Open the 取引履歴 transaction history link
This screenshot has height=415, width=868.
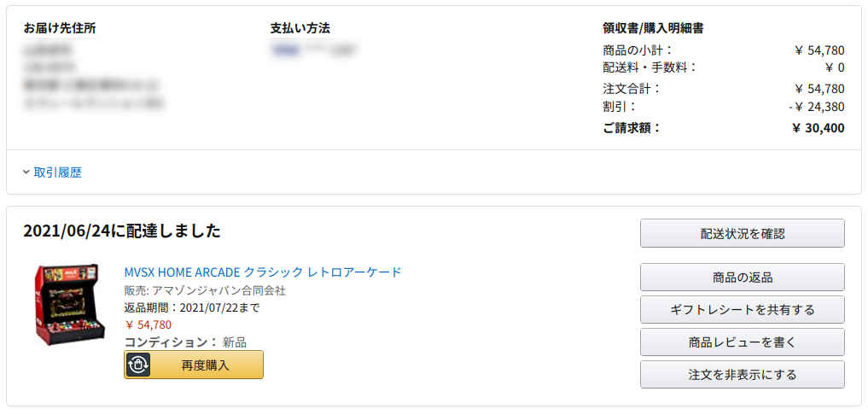click(58, 172)
